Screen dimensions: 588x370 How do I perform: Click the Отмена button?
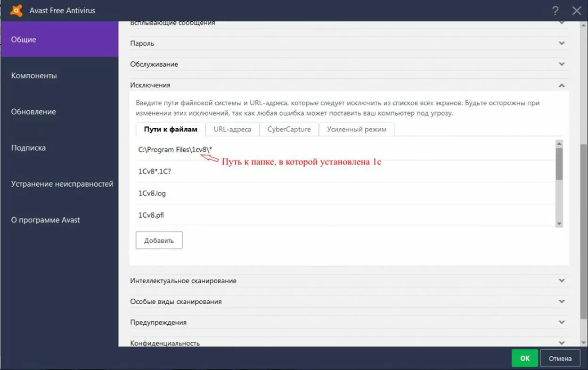560,358
